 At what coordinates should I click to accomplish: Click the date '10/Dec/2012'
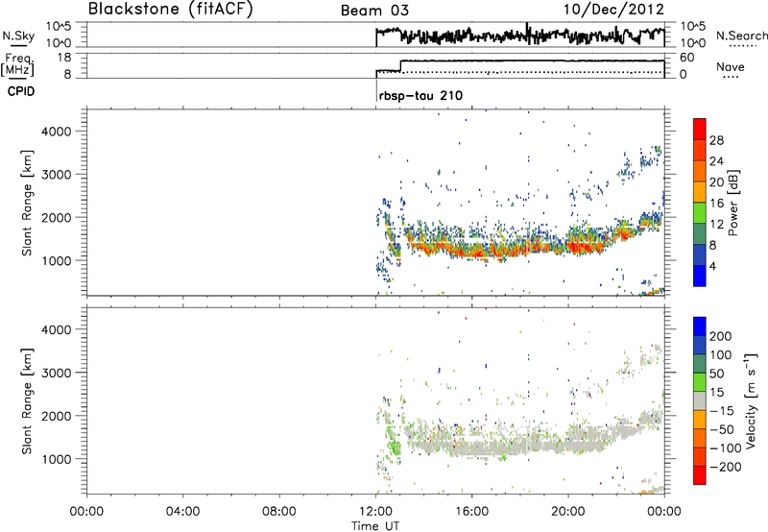pos(614,10)
